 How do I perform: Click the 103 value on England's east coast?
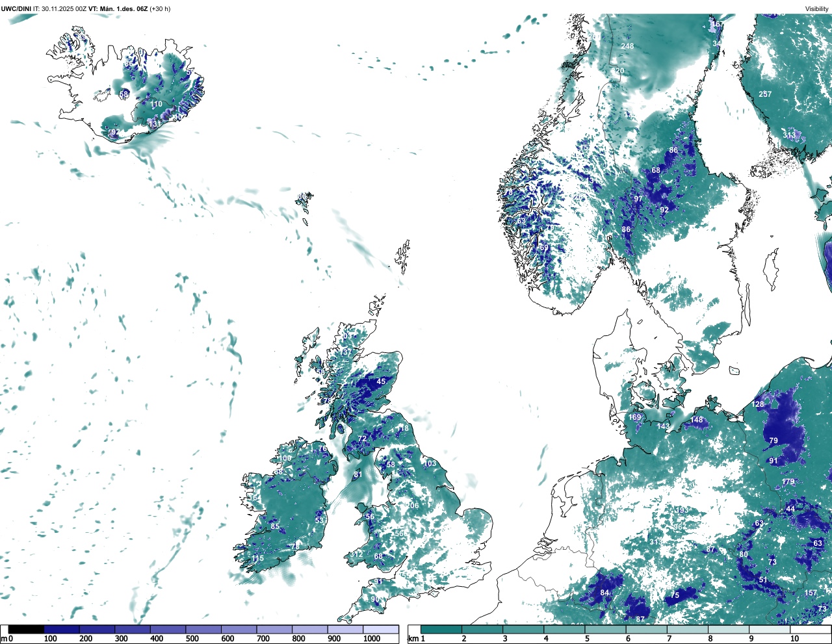430,463
